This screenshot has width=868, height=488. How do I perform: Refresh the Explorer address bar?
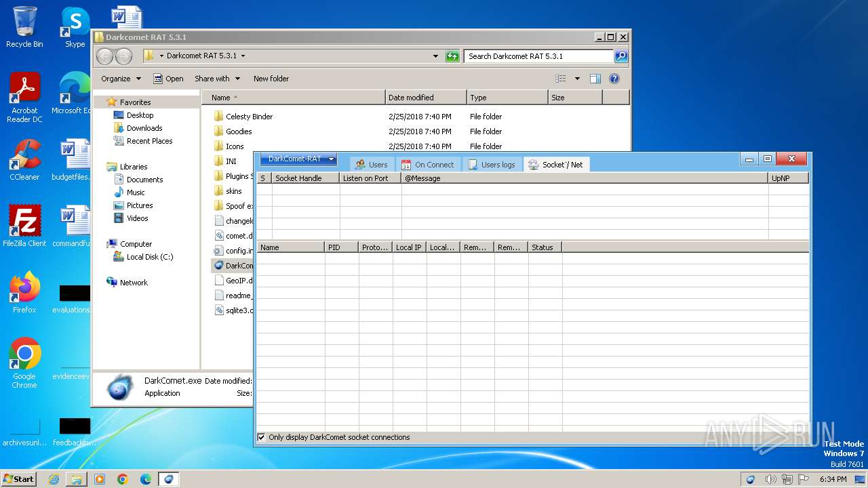[452, 56]
